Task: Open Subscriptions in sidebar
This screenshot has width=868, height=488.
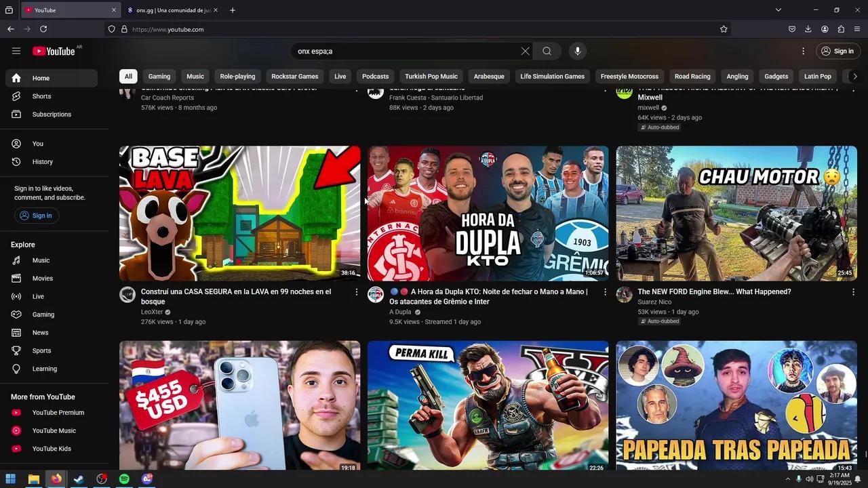Action: click(x=52, y=115)
